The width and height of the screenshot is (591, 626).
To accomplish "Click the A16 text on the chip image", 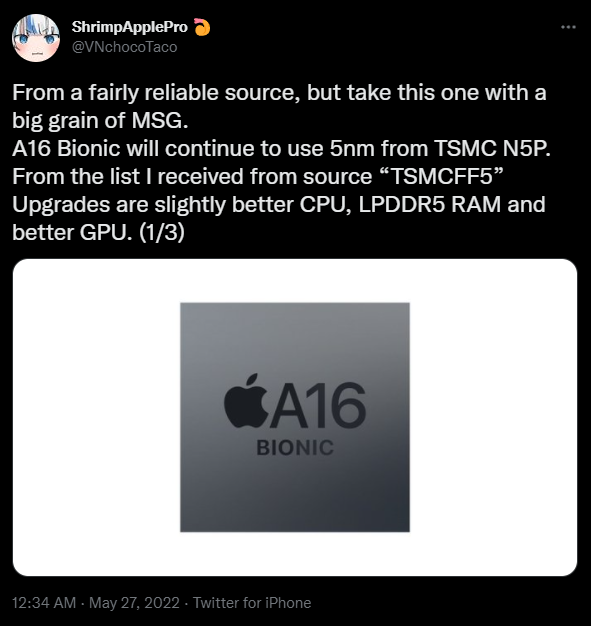I will [x=318, y=405].
